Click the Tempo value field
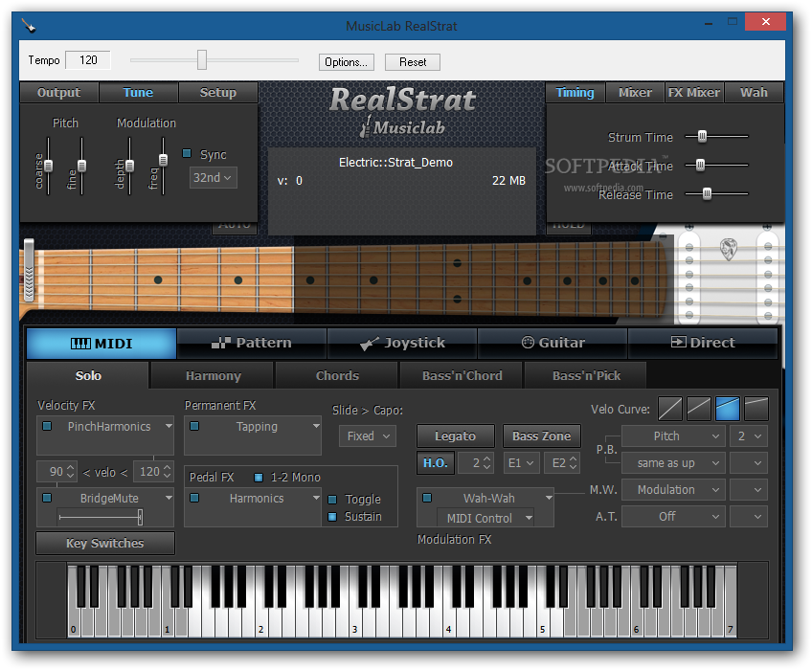812x670 pixels. click(88, 60)
